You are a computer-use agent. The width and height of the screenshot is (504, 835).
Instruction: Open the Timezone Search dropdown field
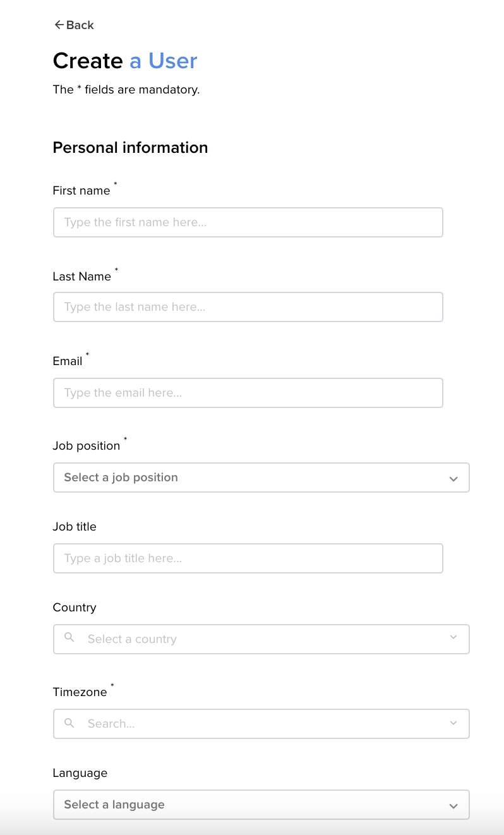click(x=261, y=724)
